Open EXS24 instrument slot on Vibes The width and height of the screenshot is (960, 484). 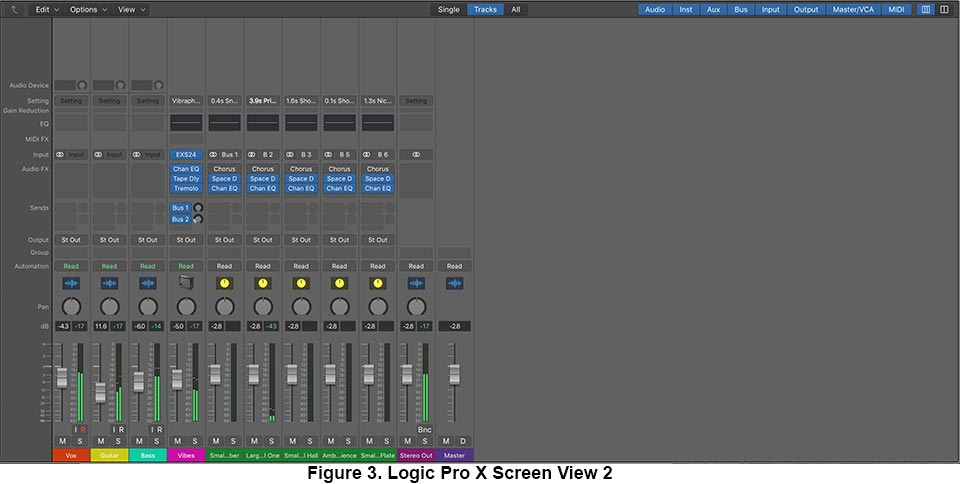(x=186, y=155)
